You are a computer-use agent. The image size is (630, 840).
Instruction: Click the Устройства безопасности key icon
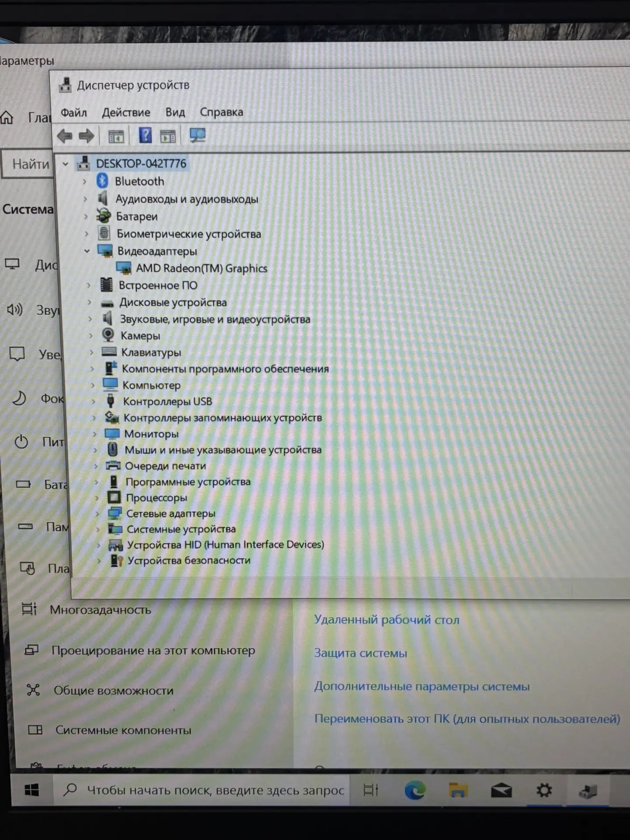[117, 560]
